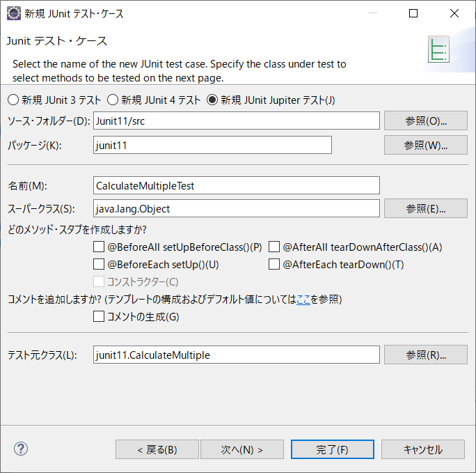
Task: Click the ソース・フォルダー input field
Action: coord(236,121)
